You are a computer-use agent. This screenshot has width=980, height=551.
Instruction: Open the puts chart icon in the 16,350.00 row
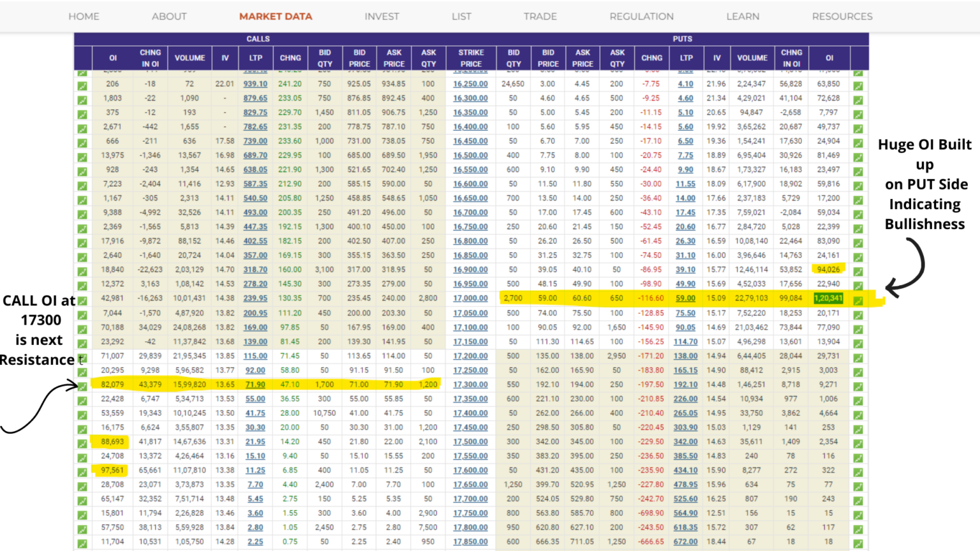click(858, 115)
